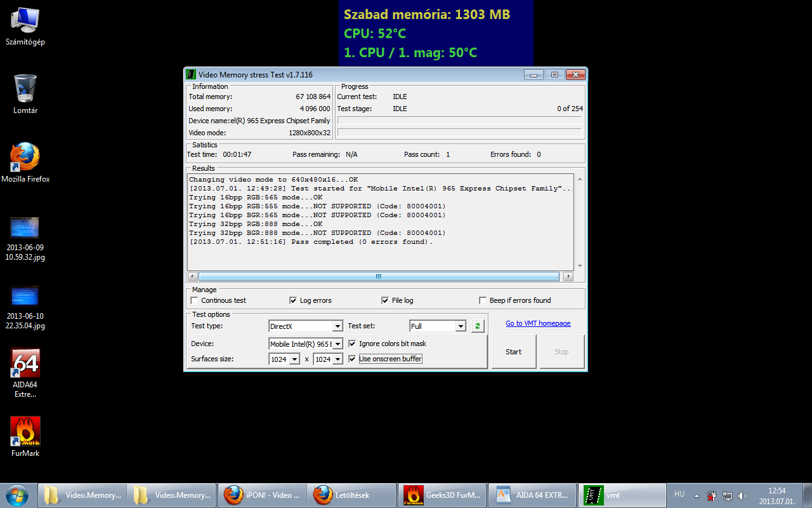Click the Current test progress bar
Image resolution: width=812 pixels, height=508 pixels.
[459, 120]
